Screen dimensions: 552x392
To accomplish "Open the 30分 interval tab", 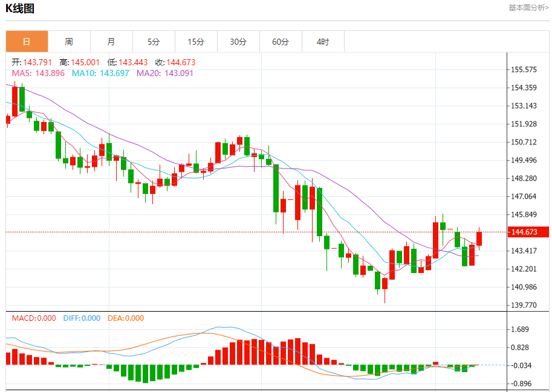I will [x=238, y=42].
